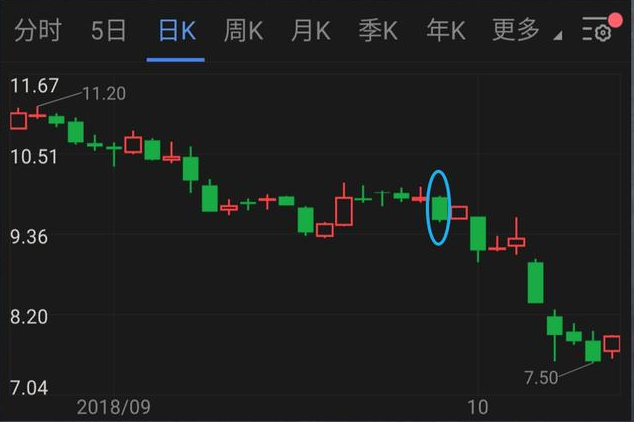Click the 10 month axis label

(478, 407)
